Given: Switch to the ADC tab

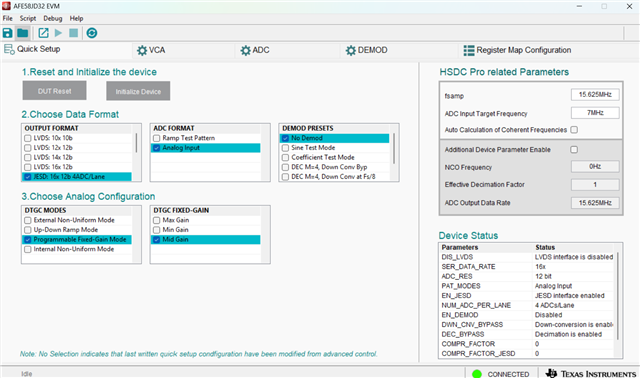Looking at the screenshot, I should click(255, 50).
